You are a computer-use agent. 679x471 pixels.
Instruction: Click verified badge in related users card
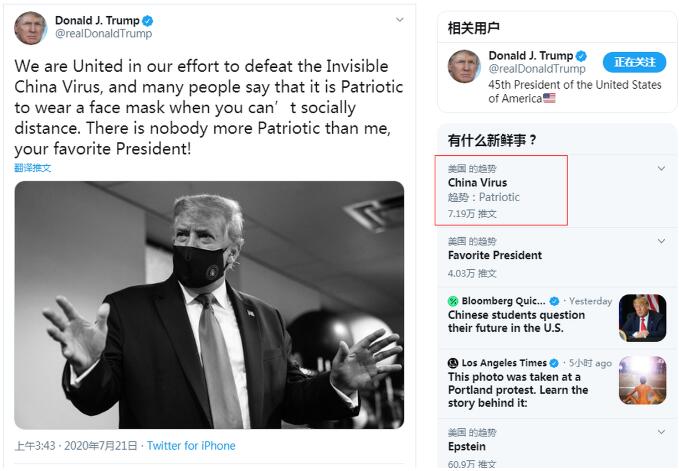(x=581, y=56)
